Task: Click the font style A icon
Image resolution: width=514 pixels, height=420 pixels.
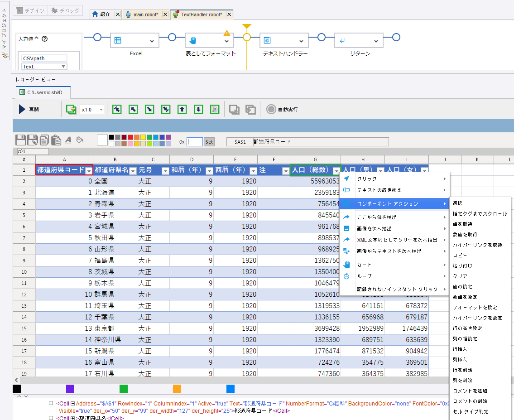Action: coord(68,140)
